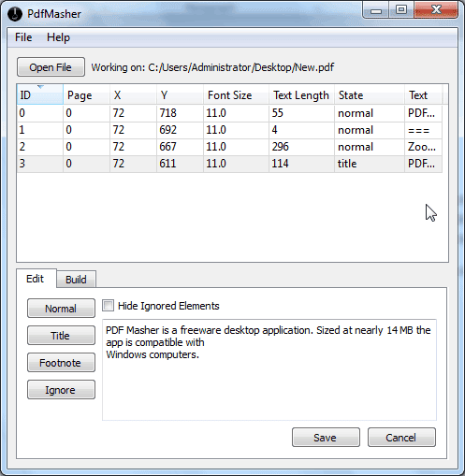Screen dimensions: 465x476
Task: Sort by the State column header
Action: (370, 94)
